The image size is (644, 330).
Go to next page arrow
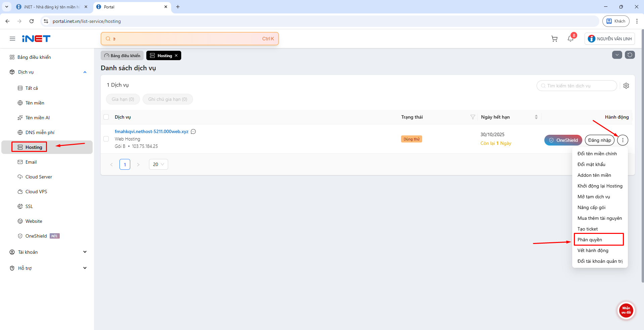pos(138,164)
